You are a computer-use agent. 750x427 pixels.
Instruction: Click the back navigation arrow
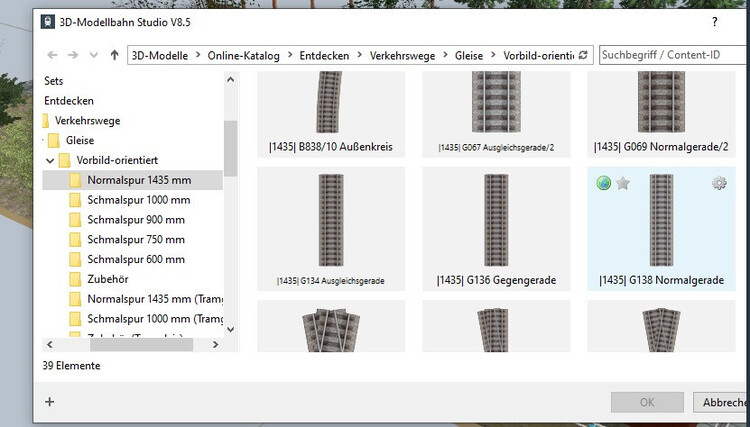point(52,55)
